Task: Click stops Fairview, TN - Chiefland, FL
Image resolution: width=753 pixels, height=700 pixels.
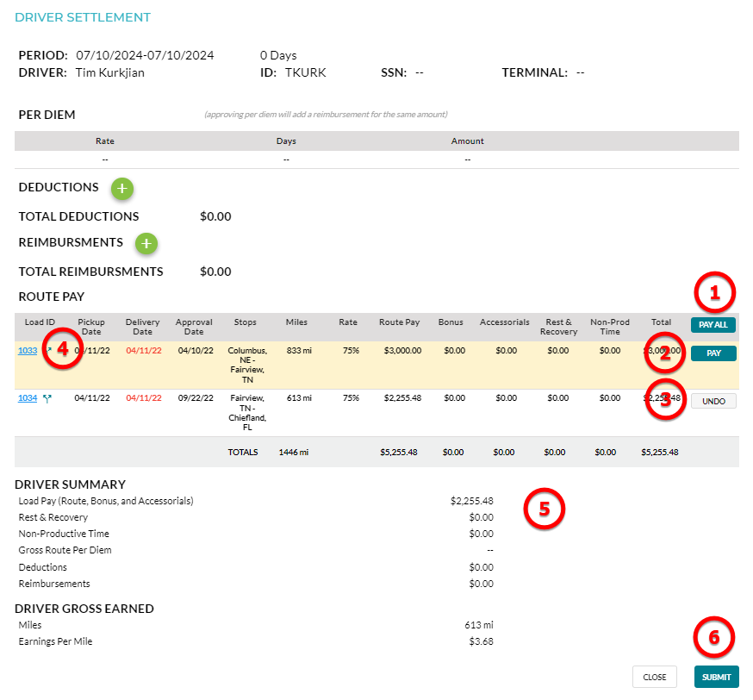Action: click(247, 413)
